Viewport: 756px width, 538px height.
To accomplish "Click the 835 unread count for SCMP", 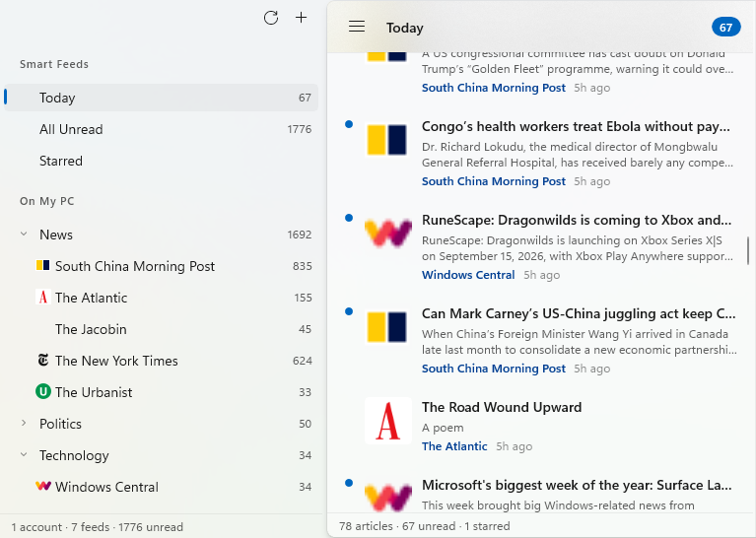I will pyautogui.click(x=303, y=266).
